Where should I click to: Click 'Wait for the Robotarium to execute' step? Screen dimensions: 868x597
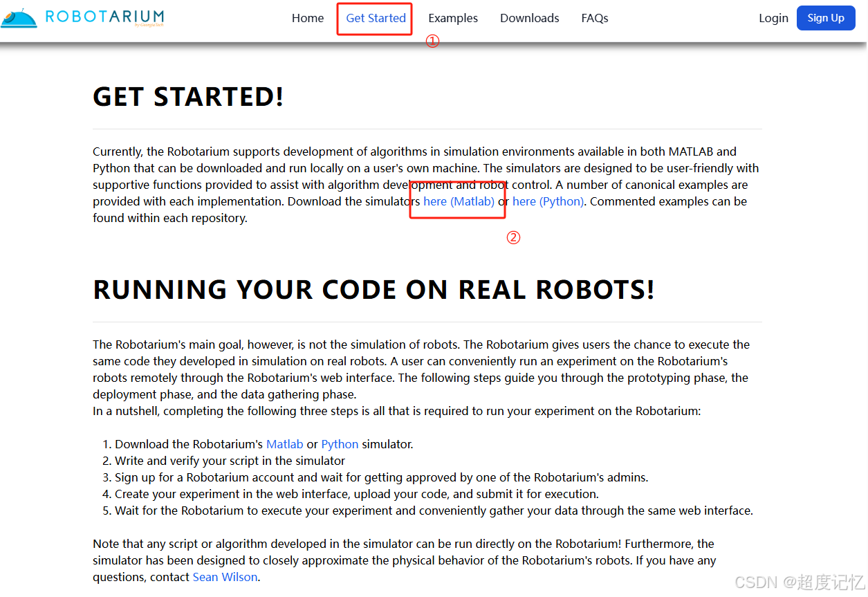tap(434, 511)
